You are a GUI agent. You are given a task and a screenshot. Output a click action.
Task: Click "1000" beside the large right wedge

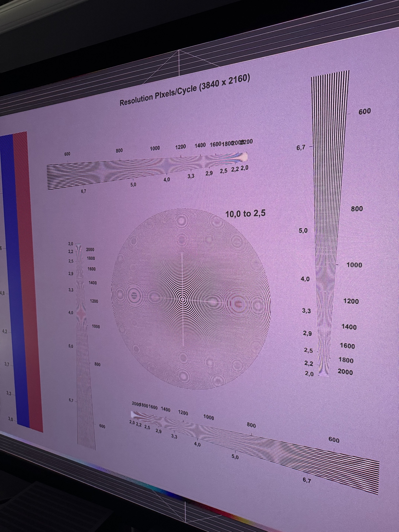point(354,265)
